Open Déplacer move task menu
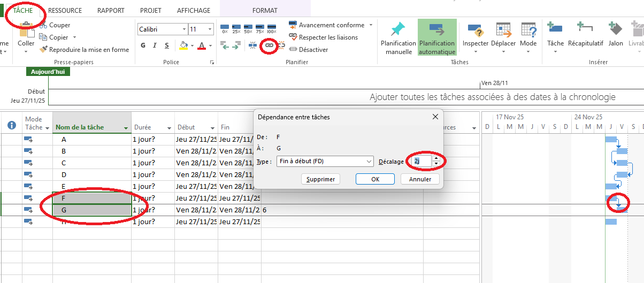 coord(503,38)
